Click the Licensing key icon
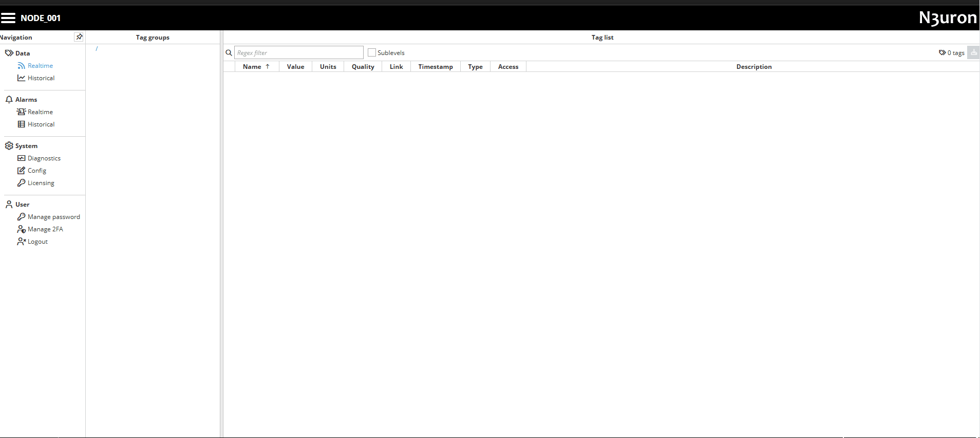 (21, 183)
